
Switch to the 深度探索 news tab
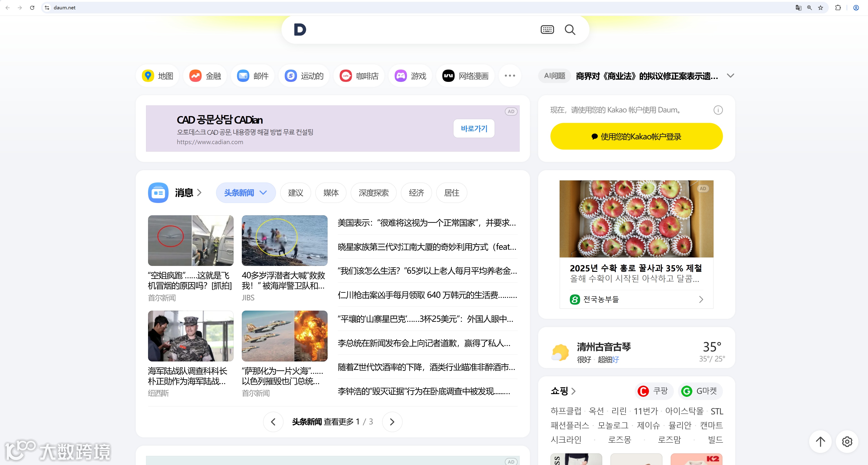[373, 193]
